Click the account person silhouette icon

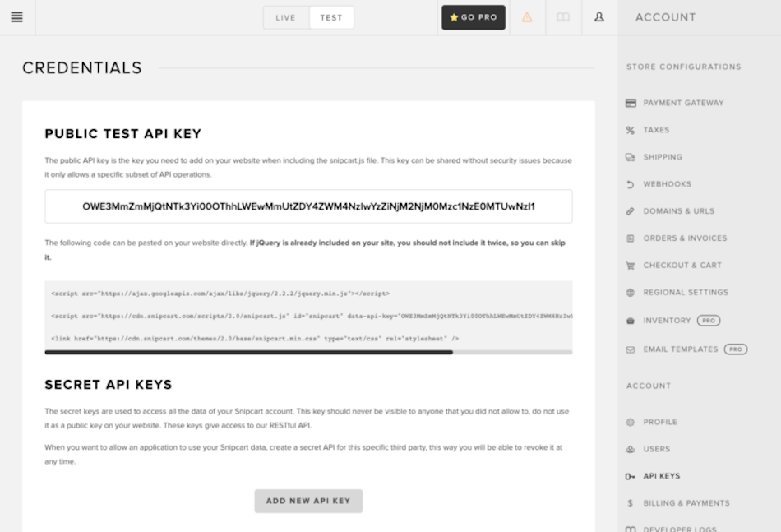[598, 16]
